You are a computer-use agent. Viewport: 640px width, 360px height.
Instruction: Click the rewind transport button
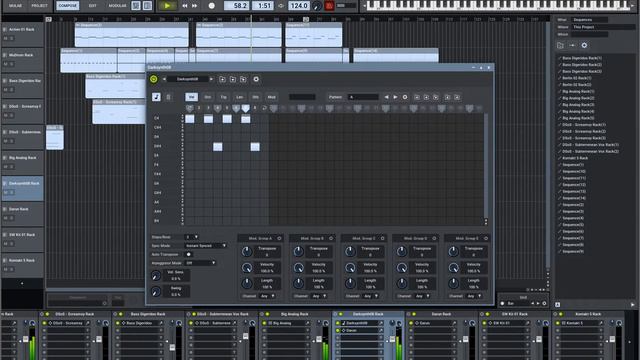click(185, 6)
